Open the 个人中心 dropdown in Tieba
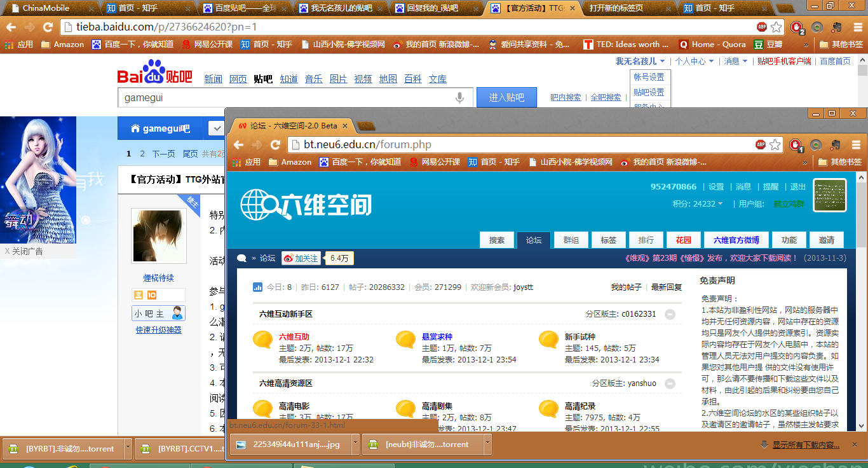 [x=695, y=61]
